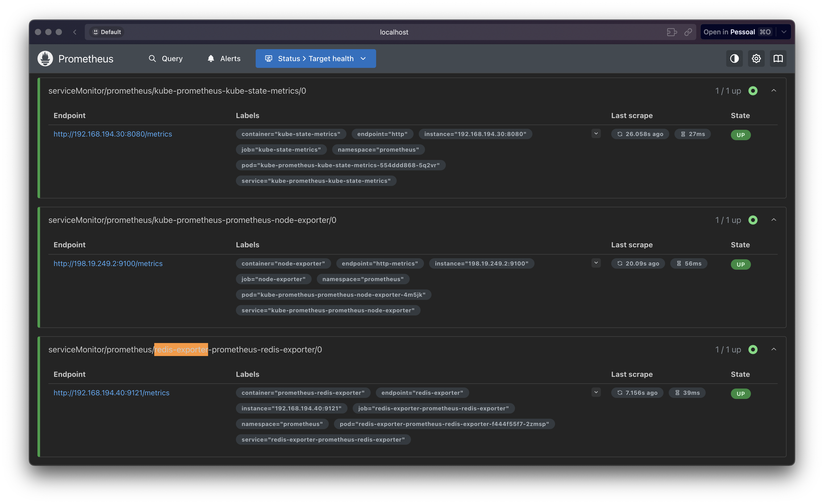Click the UP badge for node-exporter target

point(741,264)
